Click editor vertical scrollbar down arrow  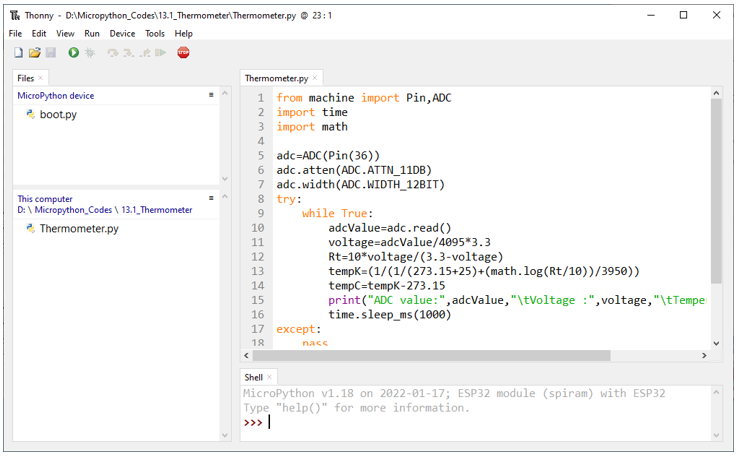pyautogui.click(x=716, y=344)
